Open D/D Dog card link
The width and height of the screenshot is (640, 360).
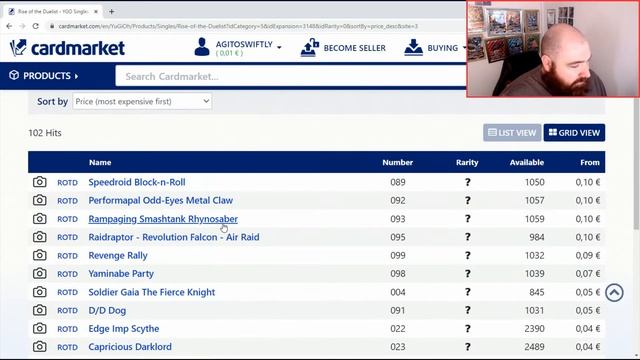[x=107, y=310]
